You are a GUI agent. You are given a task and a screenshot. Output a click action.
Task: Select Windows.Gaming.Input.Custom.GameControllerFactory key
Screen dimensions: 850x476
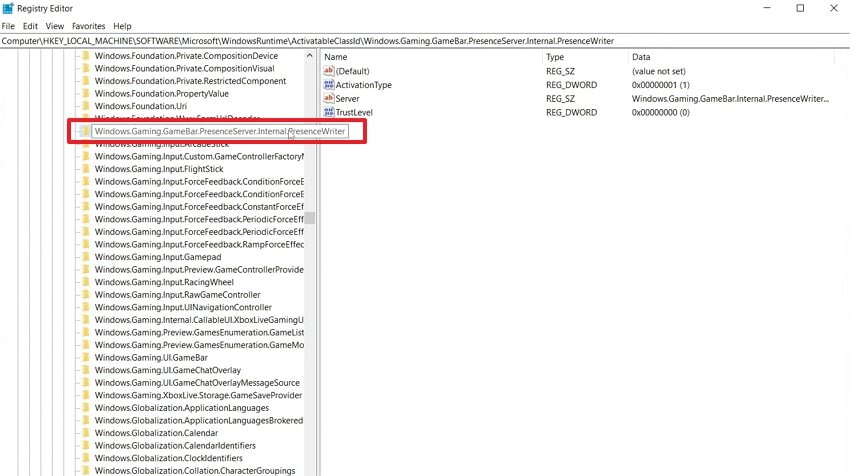[x=199, y=156]
